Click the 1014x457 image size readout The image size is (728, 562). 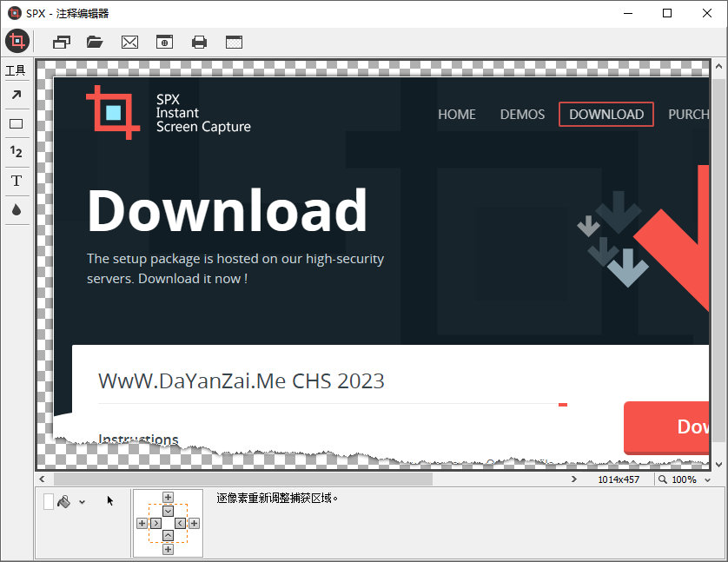tap(619, 479)
